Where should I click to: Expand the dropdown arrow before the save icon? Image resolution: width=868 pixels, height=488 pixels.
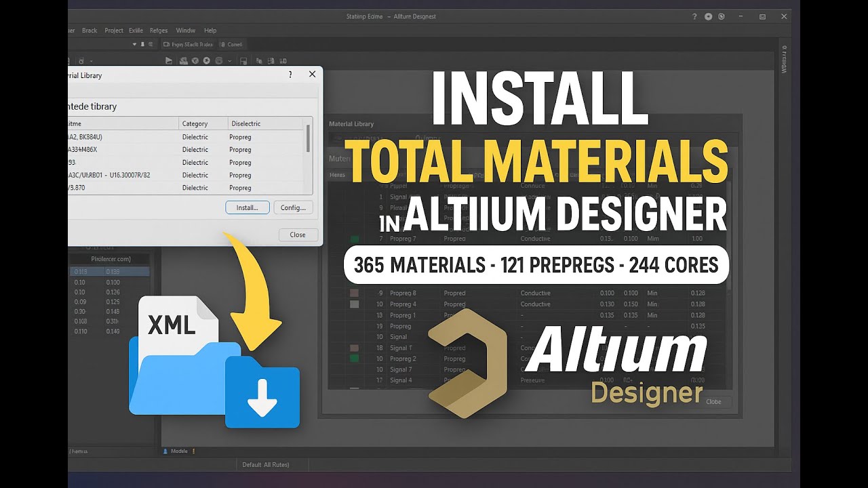(x=231, y=61)
